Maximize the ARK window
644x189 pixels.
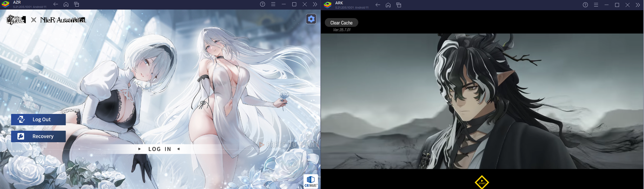(617, 5)
